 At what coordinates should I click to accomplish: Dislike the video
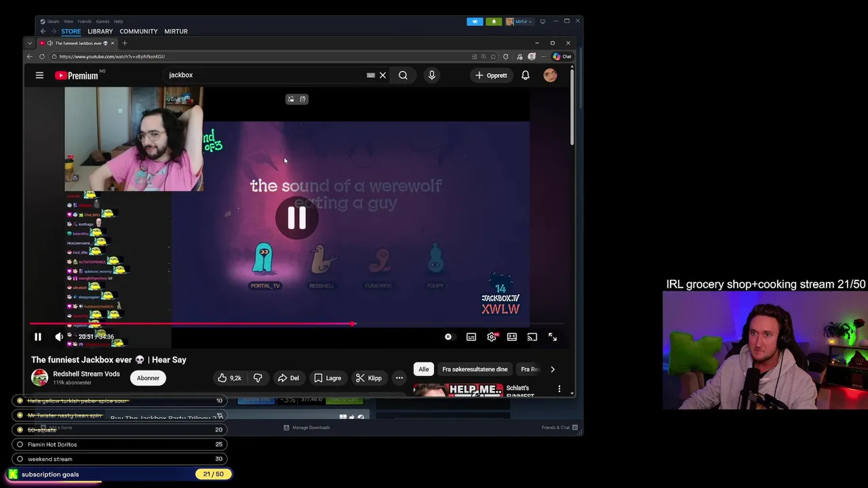(258, 378)
